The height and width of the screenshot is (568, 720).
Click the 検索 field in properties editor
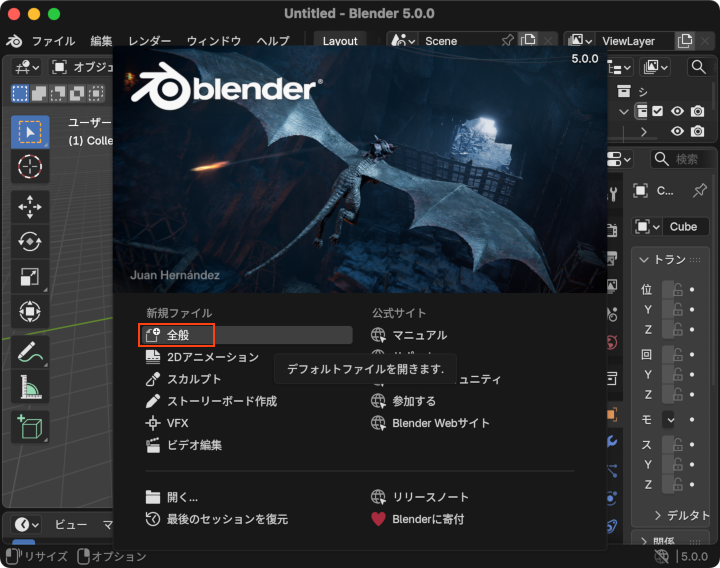pos(684,159)
